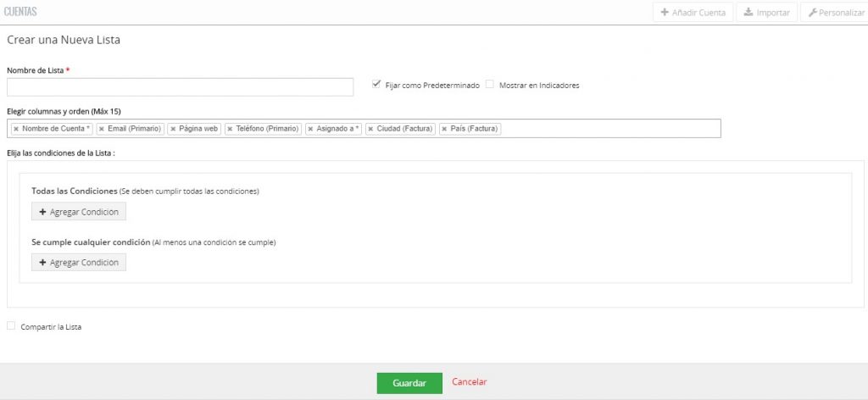The width and height of the screenshot is (868, 400).
Task: Remove the Email (Primario) column tag
Action: (x=102, y=129)
